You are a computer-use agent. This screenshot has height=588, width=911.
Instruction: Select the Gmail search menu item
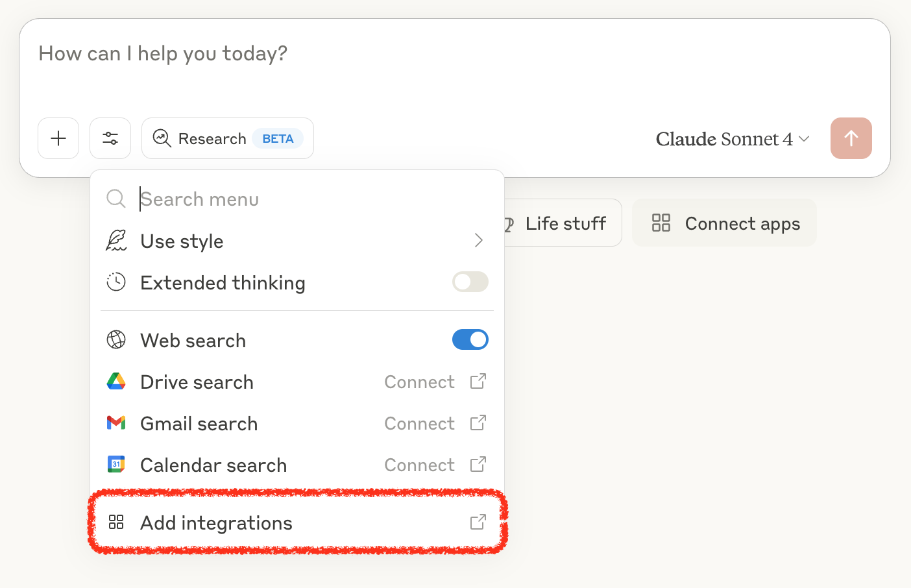(x=297, y=423)
